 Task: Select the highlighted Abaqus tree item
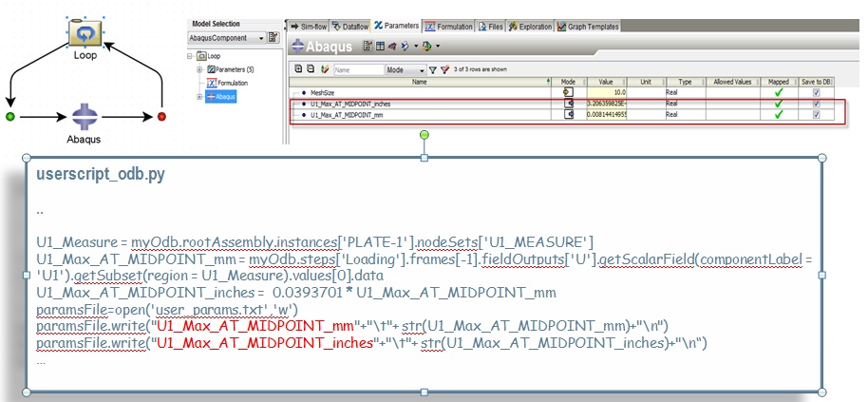click(x=221, y=96)
